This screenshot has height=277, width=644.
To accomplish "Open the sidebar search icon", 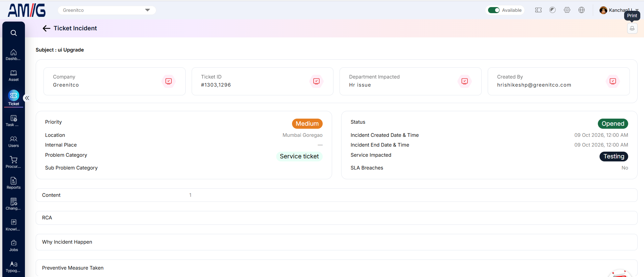I will 13,33.
